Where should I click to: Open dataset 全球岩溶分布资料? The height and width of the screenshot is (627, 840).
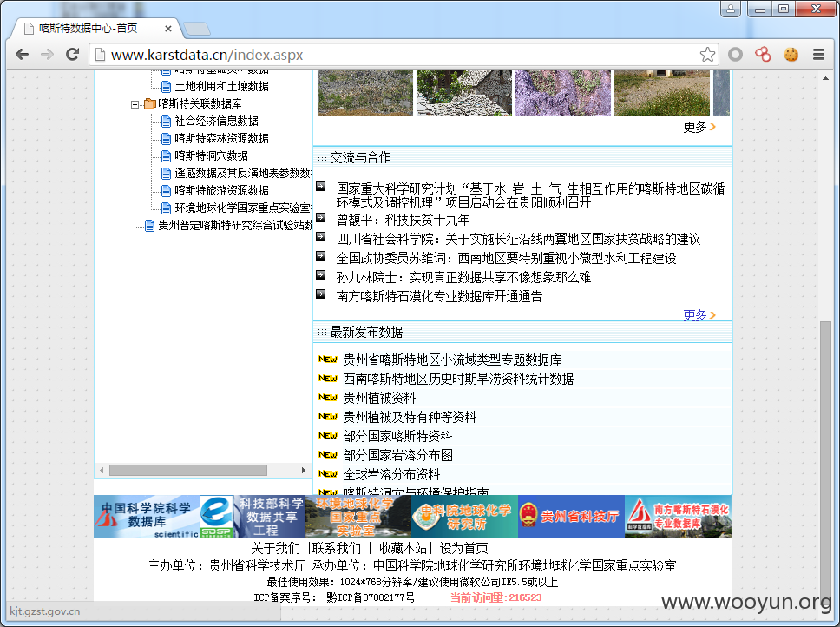391,474
